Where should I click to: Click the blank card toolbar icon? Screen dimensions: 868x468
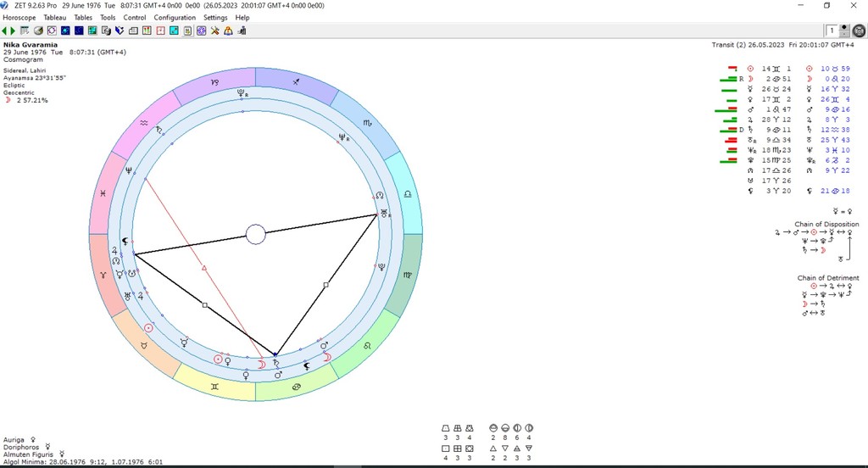click(133, 31)
